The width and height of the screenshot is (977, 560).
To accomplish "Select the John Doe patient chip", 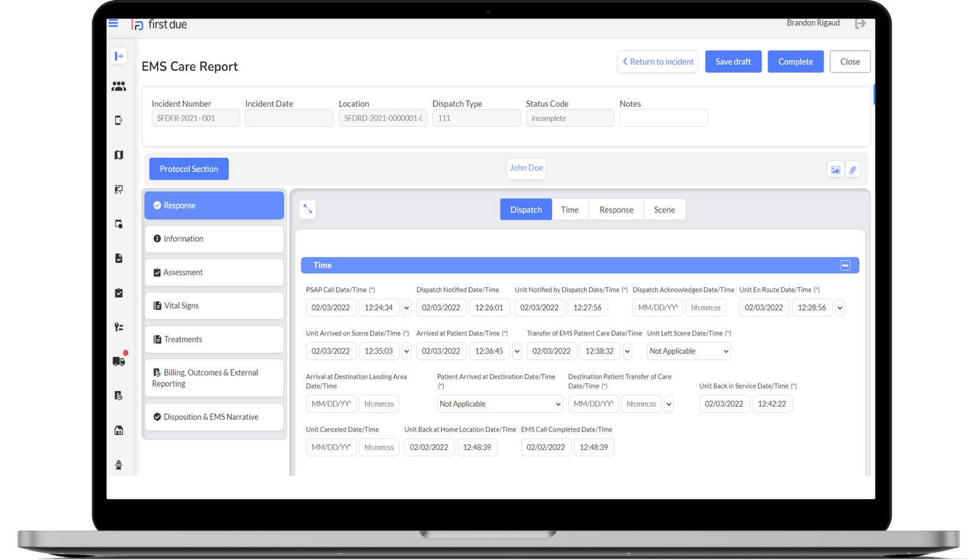I will click(x=526, y=168).
